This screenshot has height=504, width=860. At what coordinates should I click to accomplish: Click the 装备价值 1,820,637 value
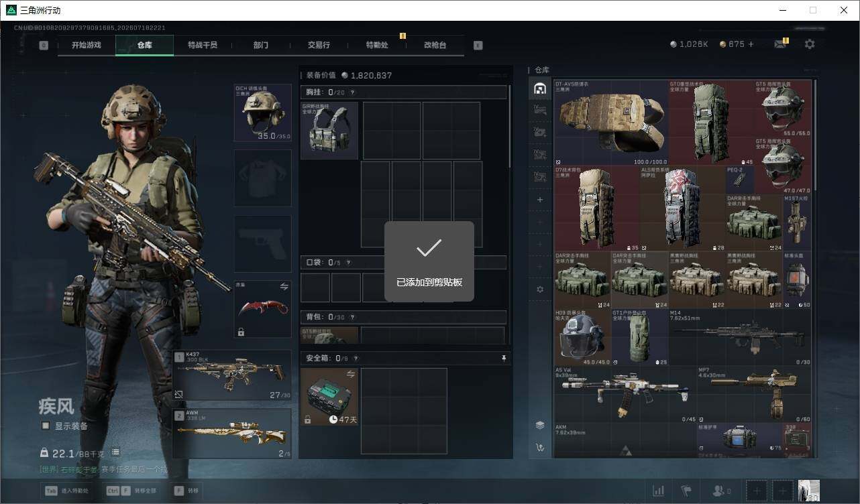pos(349,76)
